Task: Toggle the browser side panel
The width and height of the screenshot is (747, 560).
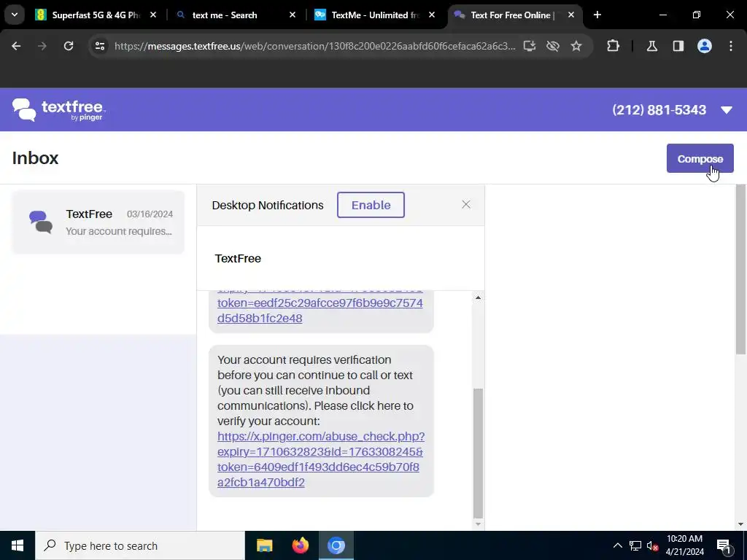Action: coord(678,46)
